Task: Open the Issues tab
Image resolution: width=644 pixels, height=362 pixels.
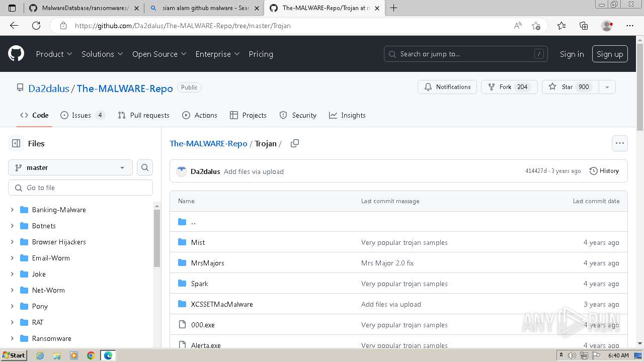Action: click(82, 115)
